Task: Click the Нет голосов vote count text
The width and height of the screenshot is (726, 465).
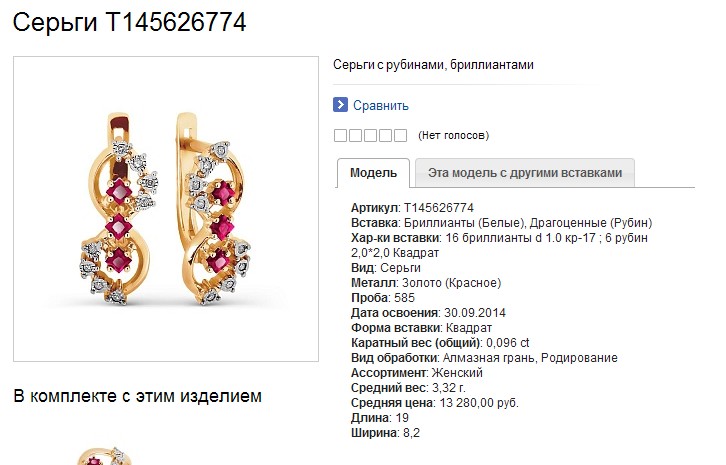Action: 453,135
